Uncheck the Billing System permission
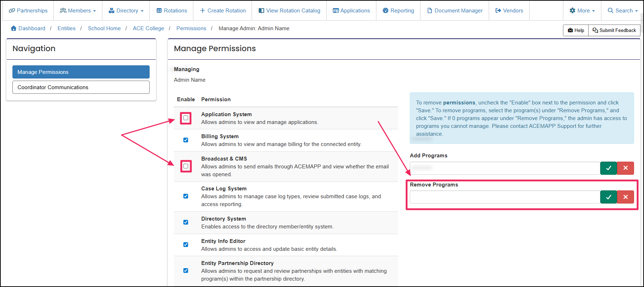The height and width of the screenshot is (287, 644). click(x=186, y=140)
